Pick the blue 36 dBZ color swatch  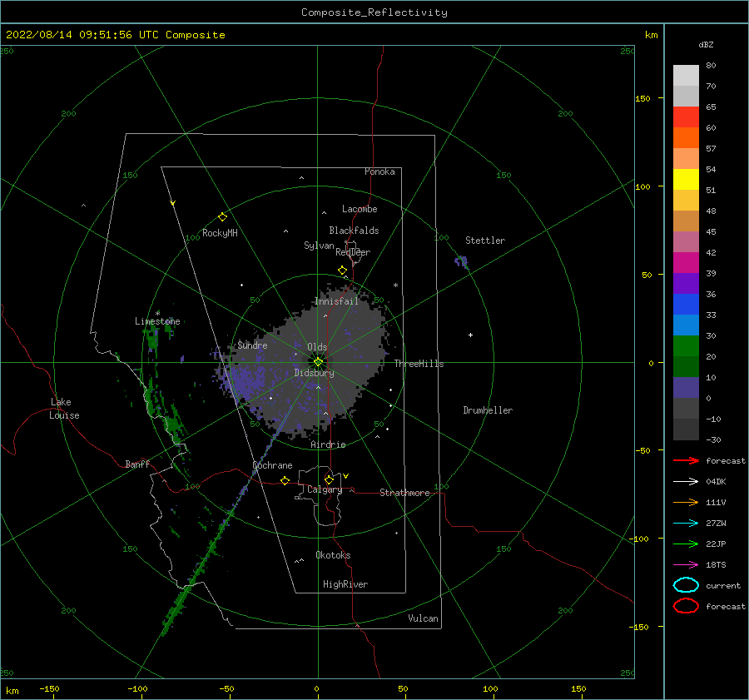click(686, 305)
